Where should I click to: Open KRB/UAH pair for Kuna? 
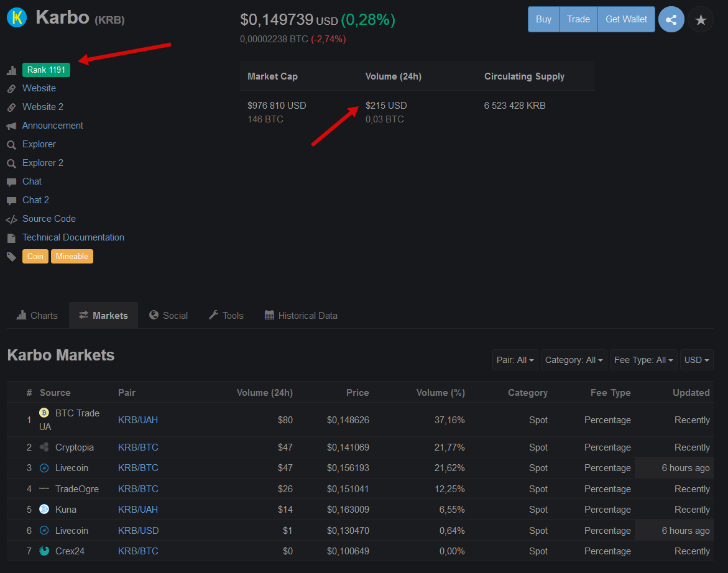pyautogui.click(x=138, y=510)
